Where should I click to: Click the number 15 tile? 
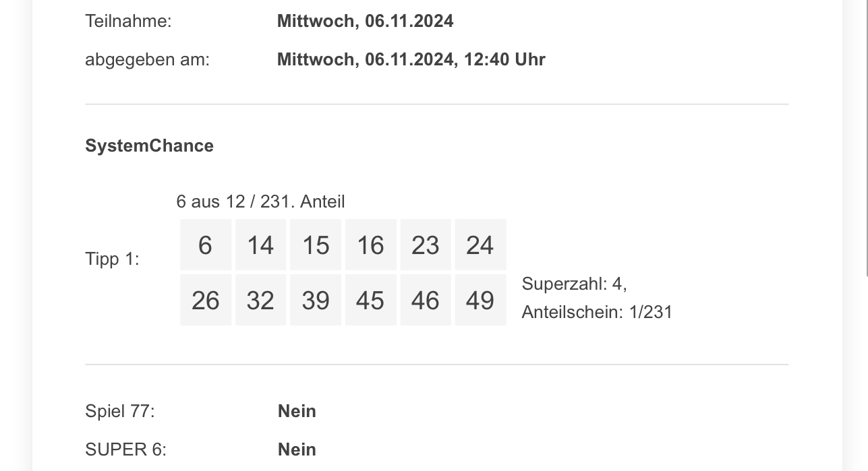[316, 245]
